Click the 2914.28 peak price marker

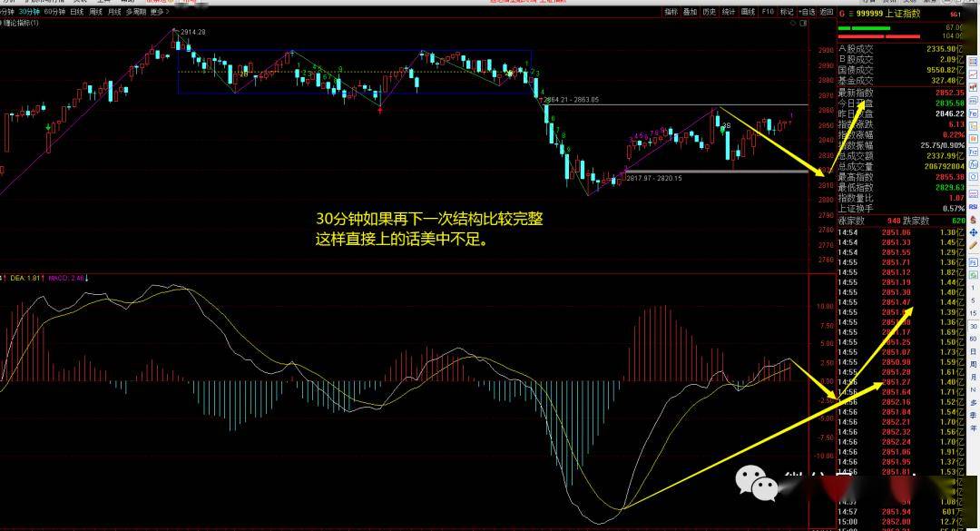click(192, 31)
